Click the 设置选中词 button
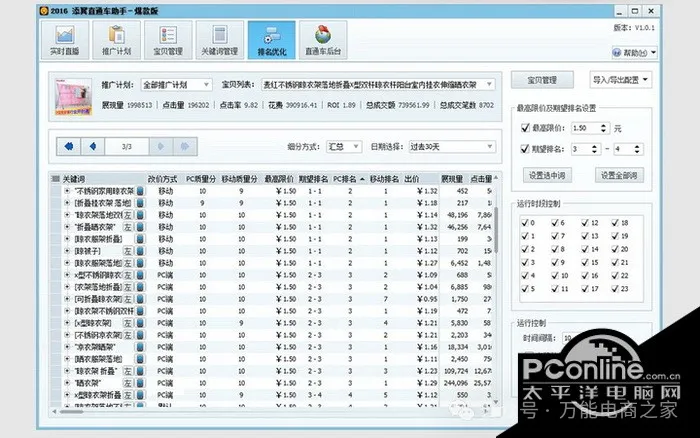 click(x=547, y=175)
